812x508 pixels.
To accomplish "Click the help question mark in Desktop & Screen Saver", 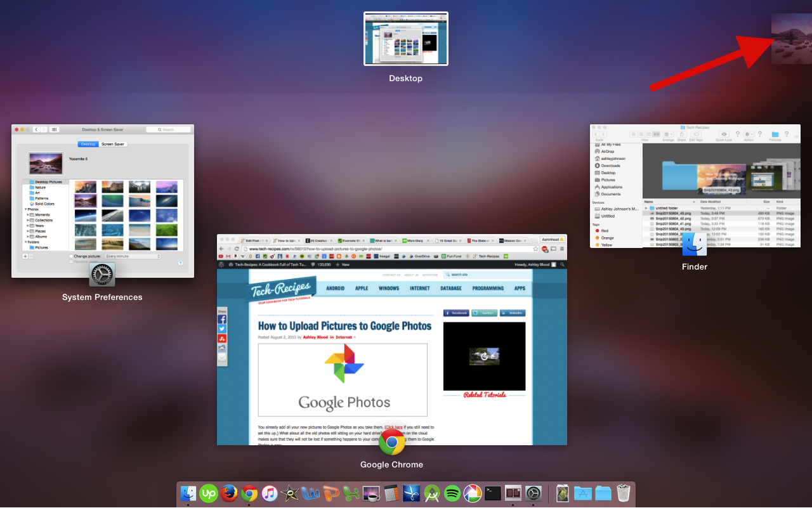I will pyautogui.click(x=180, y=263).
